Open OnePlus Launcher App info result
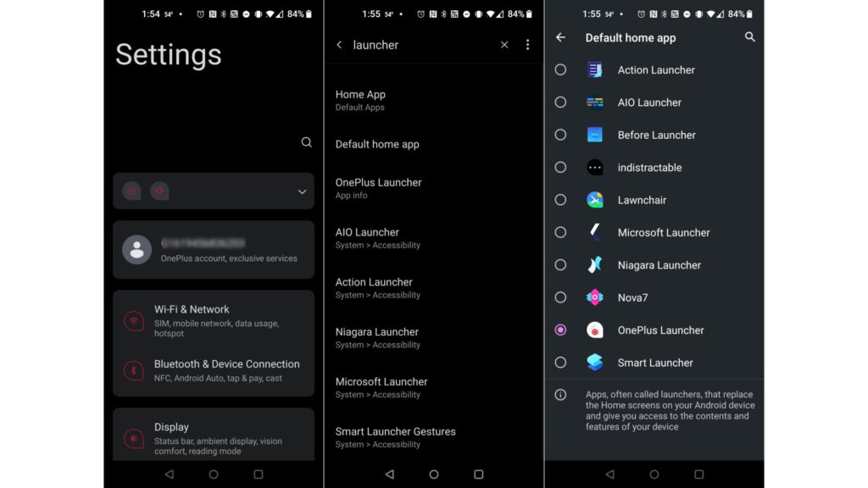The image size is (868, 488). (x=433, y=188)
